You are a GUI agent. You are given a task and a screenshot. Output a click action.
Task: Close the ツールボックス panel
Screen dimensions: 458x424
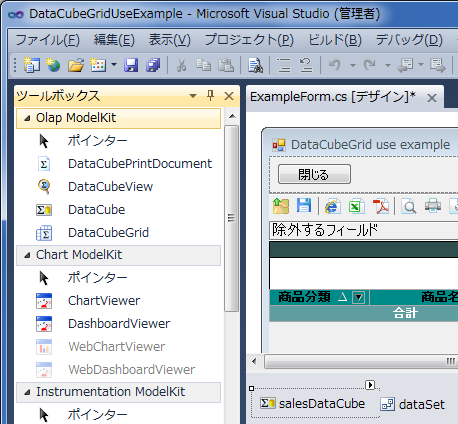point(229,96)
